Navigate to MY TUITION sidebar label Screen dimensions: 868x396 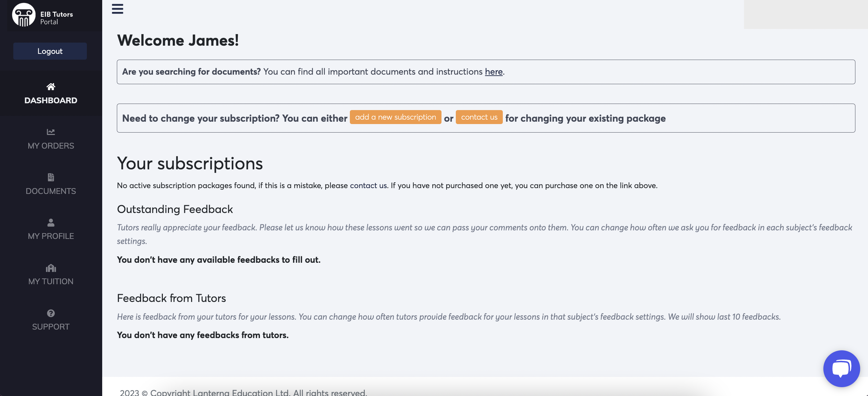click(51, 281)
